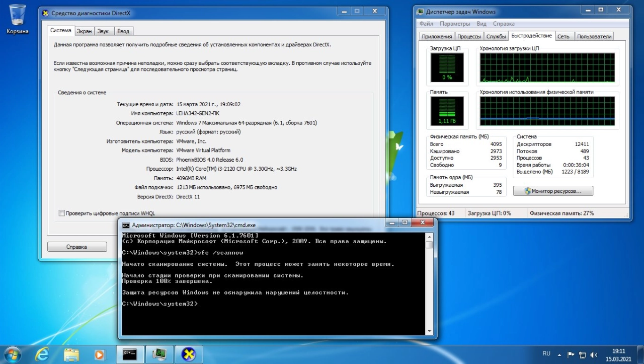
Task: Click the status bar "Процессов: 43"
Action: tap(436, 213)
